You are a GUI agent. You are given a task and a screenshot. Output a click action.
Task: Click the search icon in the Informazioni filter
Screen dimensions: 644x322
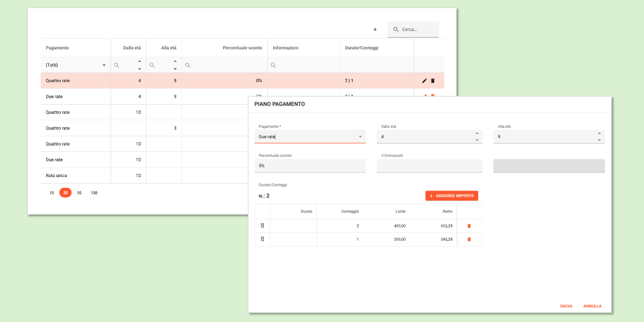pos(273,65)
